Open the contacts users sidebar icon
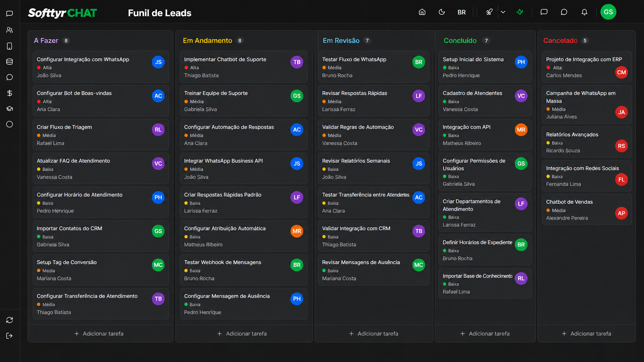This screenshot has width=644, height=362. 10,30
